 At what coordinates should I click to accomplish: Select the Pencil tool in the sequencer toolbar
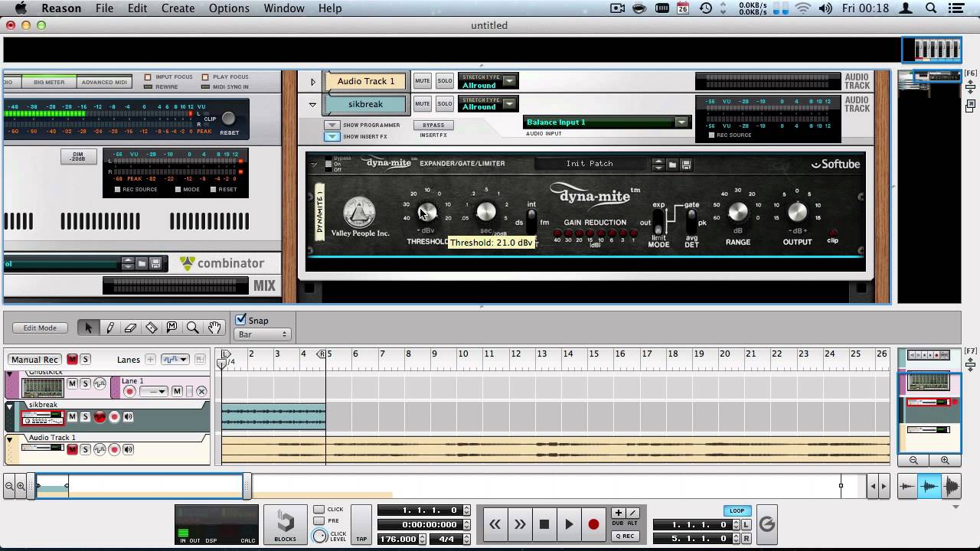[x=109, y=328]
